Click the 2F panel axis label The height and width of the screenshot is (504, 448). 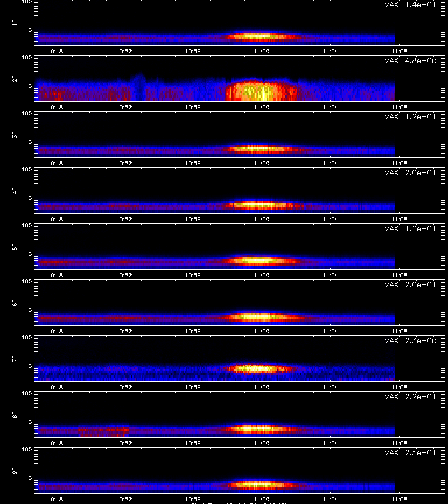[x=15, y=79]
